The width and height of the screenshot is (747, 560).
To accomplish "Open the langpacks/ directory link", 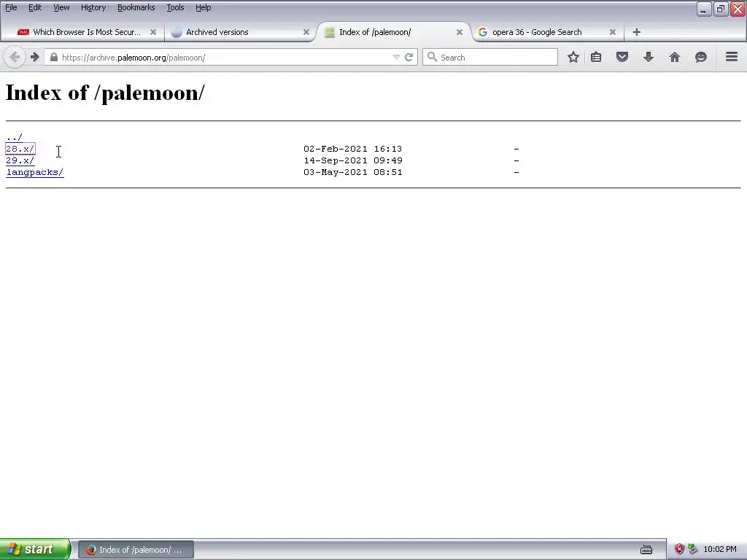I will (35, 172).
